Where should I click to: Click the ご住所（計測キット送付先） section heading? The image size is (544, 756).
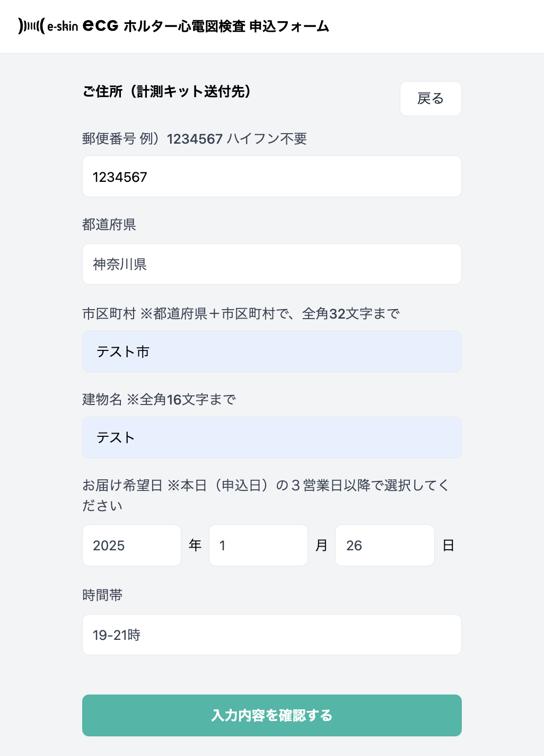point(167,92)
